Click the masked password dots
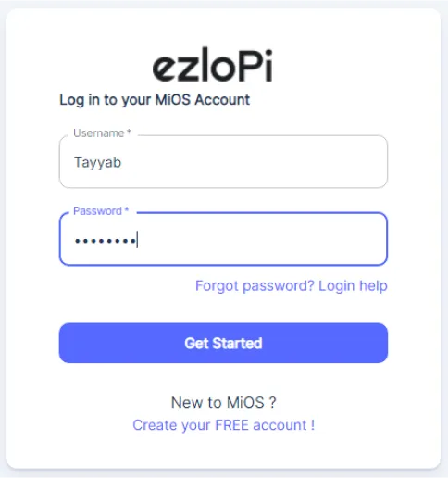 (105, 241)
